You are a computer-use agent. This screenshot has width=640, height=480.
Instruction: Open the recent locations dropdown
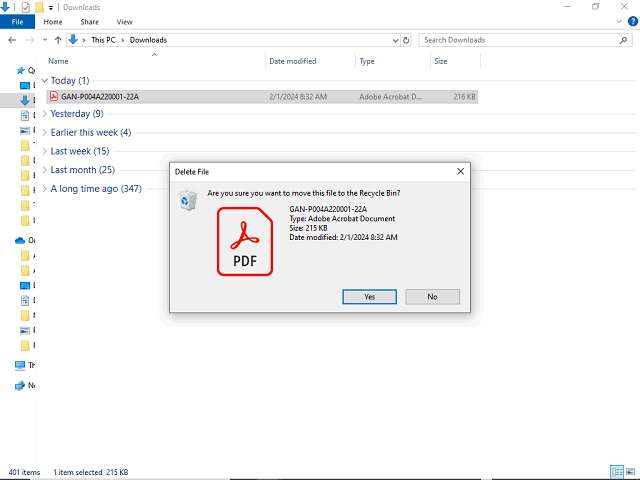click(45, 40)
